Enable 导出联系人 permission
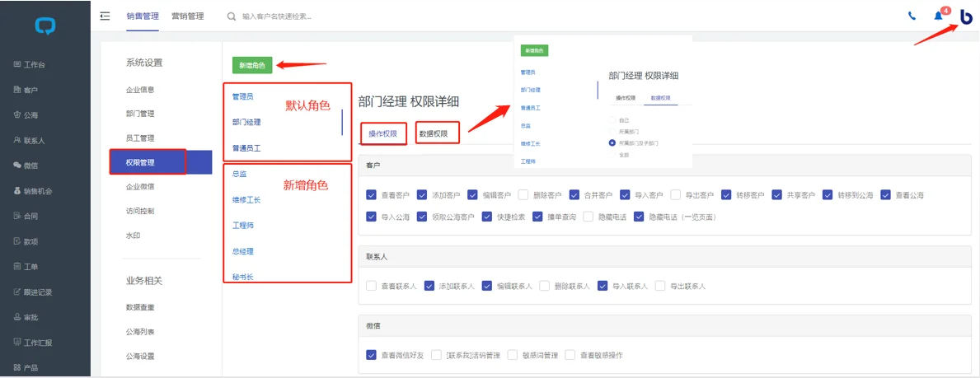Viewport: 980px width, 378px height. (x=661, y=286)
